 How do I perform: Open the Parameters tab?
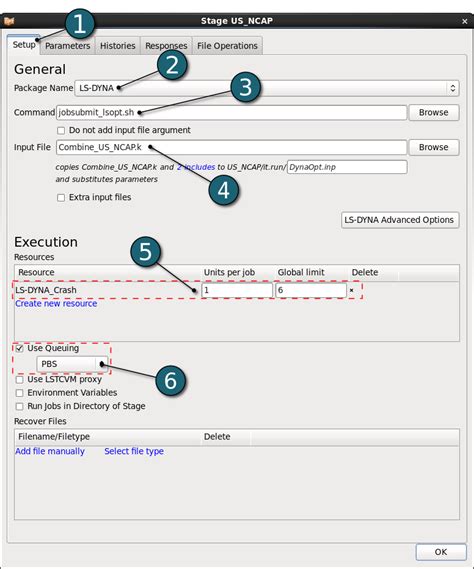click(68, 46)
